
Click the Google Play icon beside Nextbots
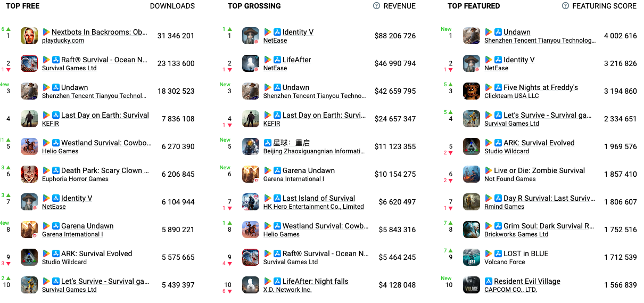46,32
